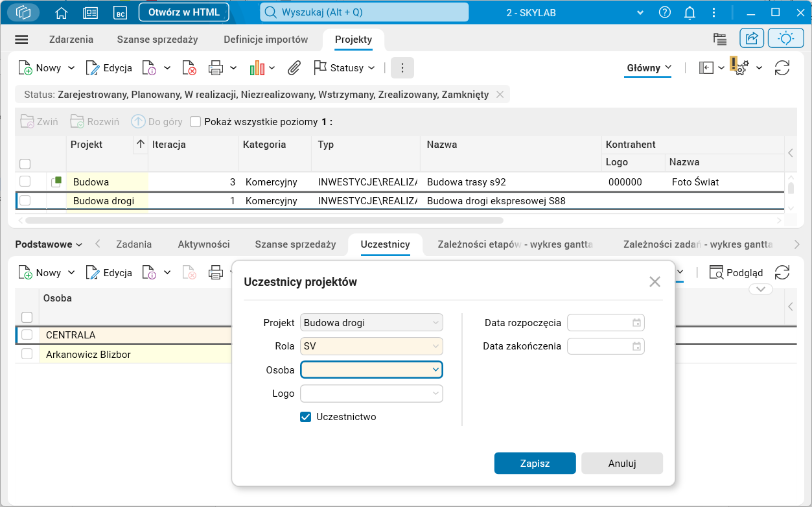The height and width of the screenshot is (507, 812).
Task: Click the refresh icon near Główny view selector
Action: click(782, 67)
